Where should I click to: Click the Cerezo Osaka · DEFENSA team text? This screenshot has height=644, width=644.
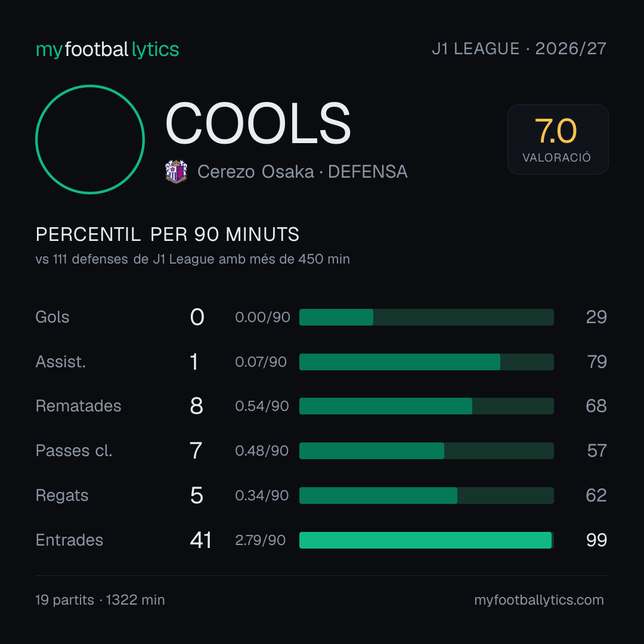click(303, 172)
